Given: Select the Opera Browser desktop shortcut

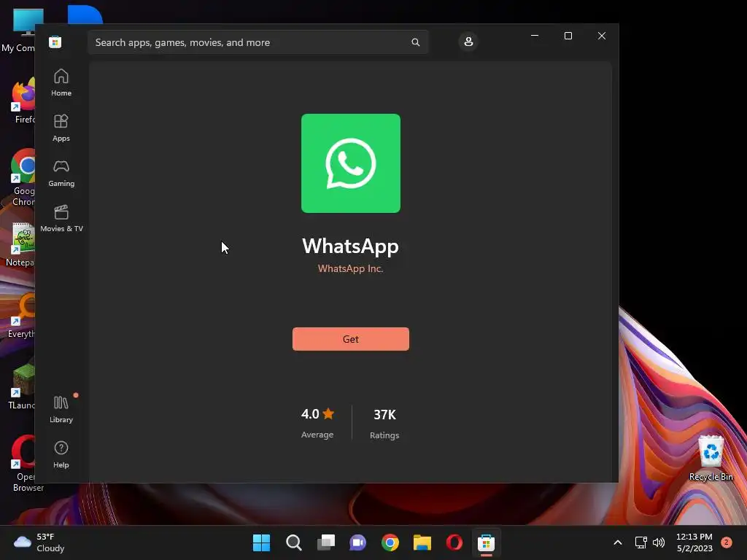Looking at the screenshot, I should [24, 464].
